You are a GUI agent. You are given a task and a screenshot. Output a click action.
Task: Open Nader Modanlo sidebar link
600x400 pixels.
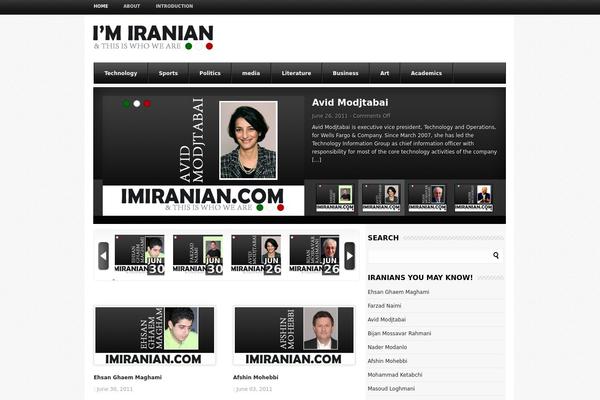click(387, 347)
